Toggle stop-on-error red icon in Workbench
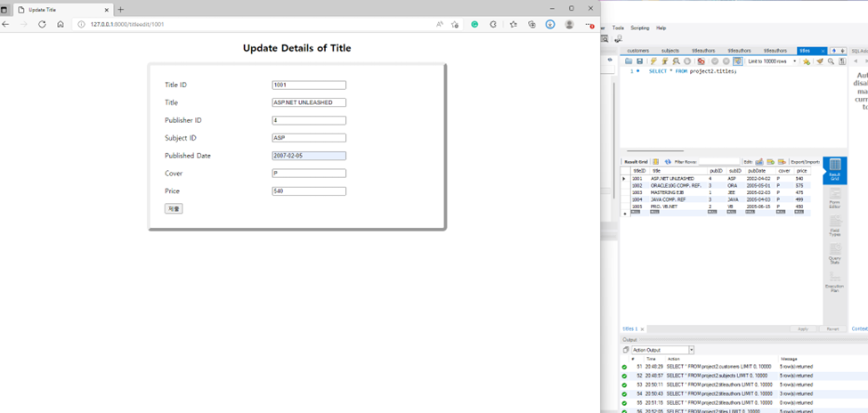The image size is (868, 413). tap(701, 61)
